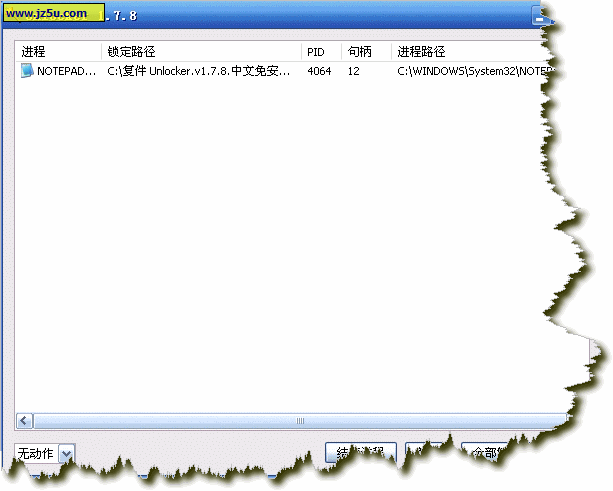Click the www.jz5u.com watermark label
The height and width of the screenshot is (491, 613).
tap(53, 14)
